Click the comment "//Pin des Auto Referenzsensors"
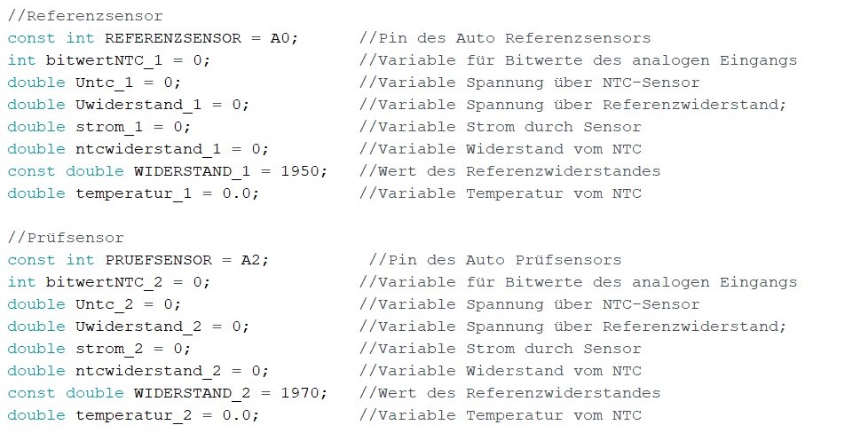Viewport: 868px width, 433px height. click(x=505, y=38)
